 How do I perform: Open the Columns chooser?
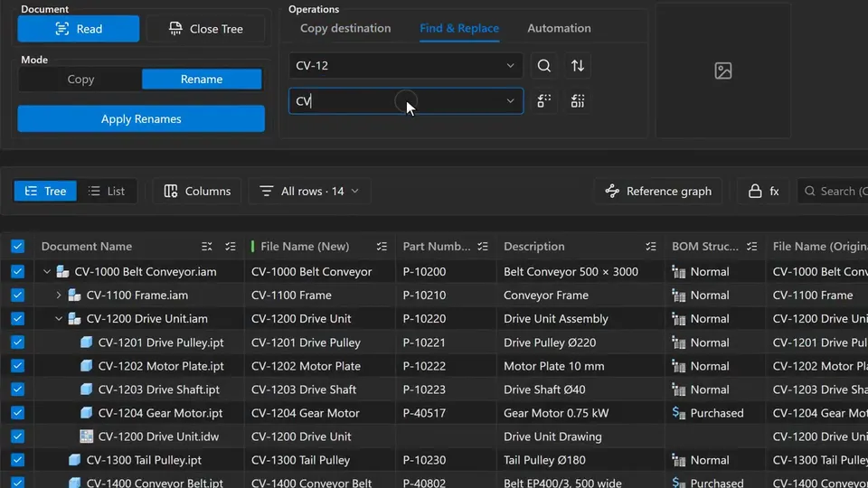pyautogui.click(x=197, y=191)
